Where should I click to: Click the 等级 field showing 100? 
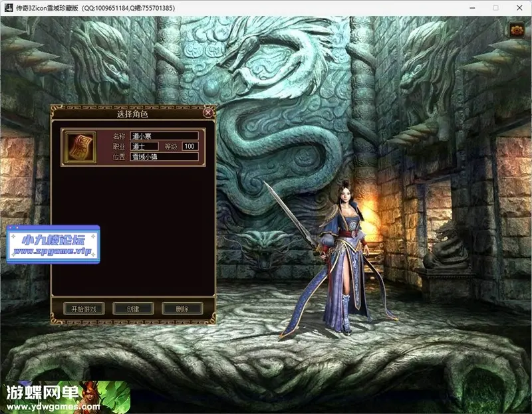click(x=190, y=146)
